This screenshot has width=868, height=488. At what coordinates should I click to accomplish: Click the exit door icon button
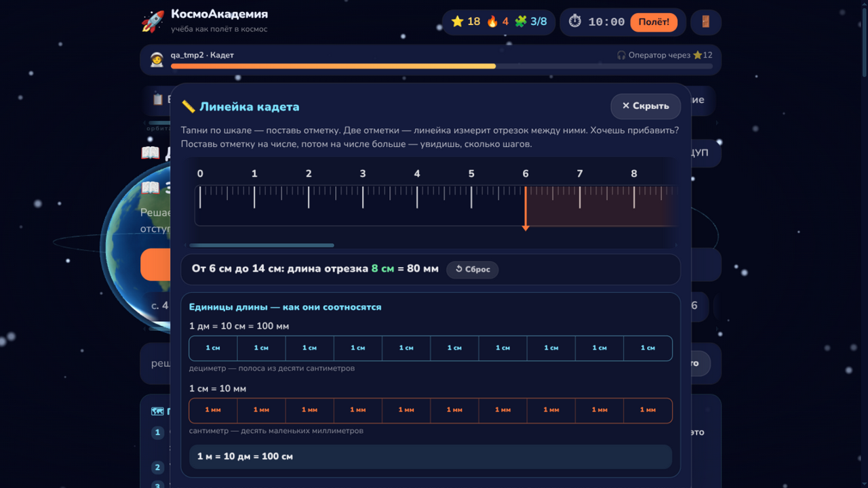[706, 22]
